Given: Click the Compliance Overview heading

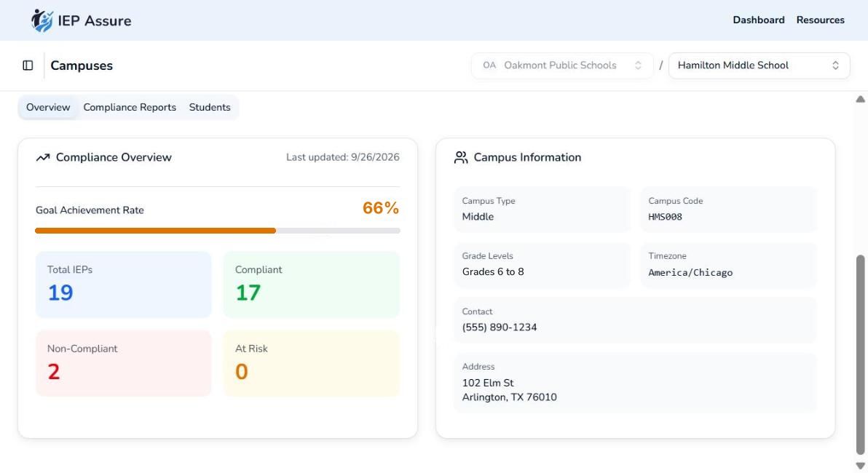Looking at the screenshot, I should click(114, 157).
